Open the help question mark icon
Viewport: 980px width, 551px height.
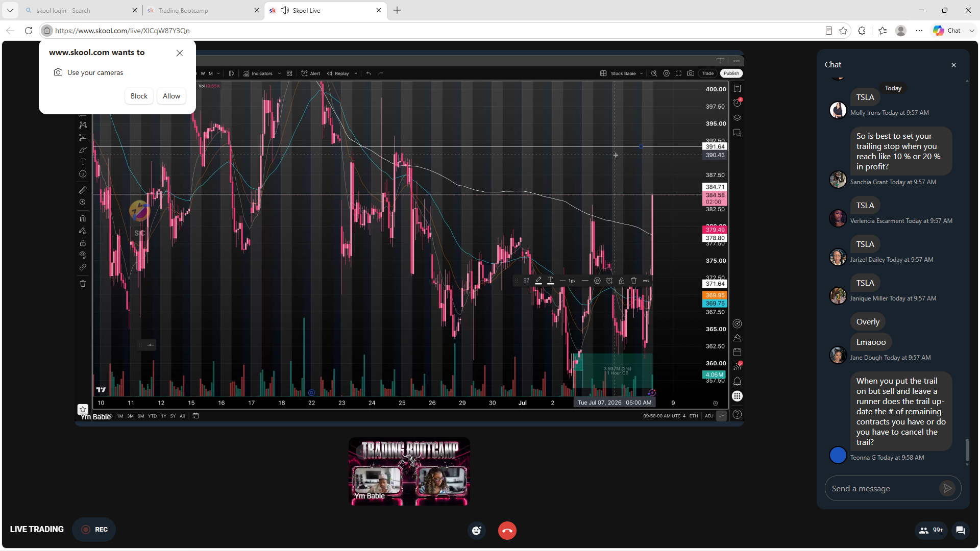coord(737,414)
